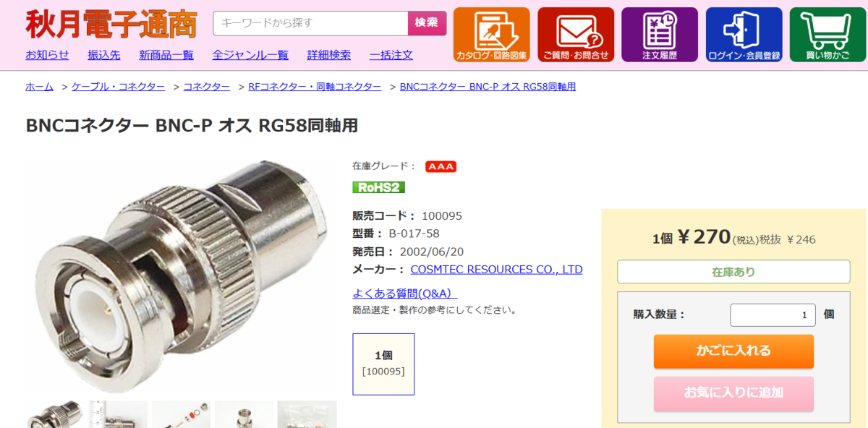Image resolution: width=868 pixels, height=428 pixels.
Task: Open 詳細検索 advanced search menu
Action: 329,55
